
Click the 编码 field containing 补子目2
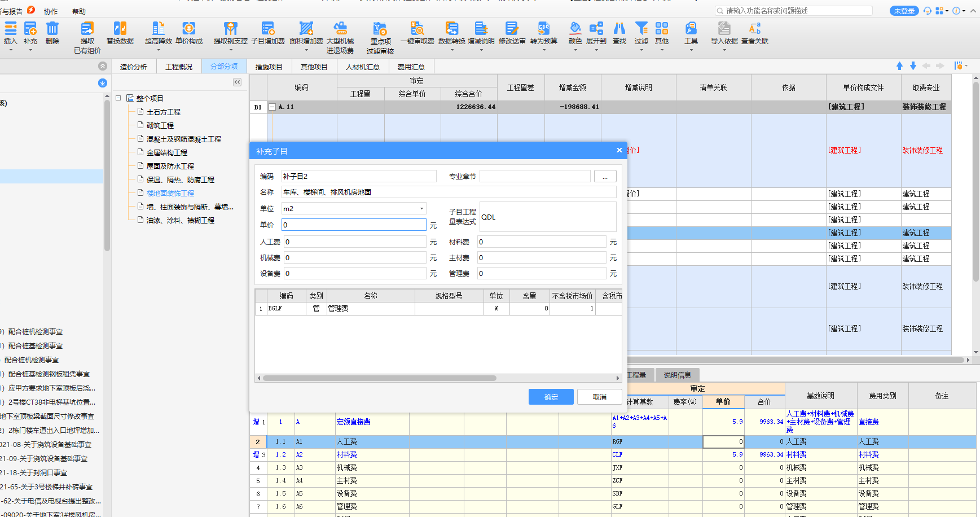[359, 177]
